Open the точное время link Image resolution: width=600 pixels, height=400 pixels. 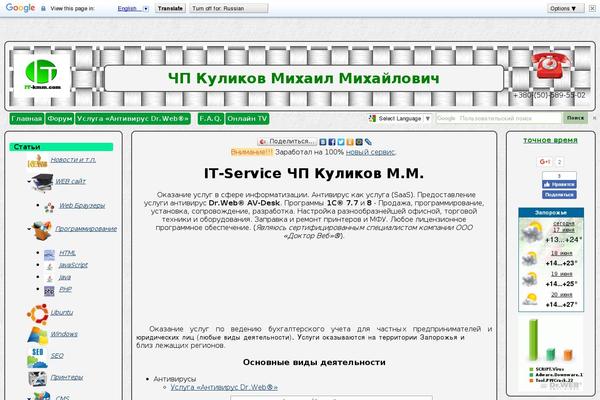tap(550, 140)
